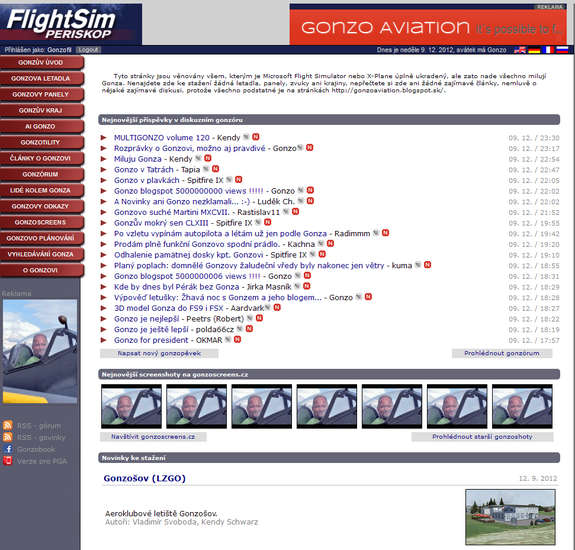Select the French flag icon
Viewport: 575px width, 550px height.
pyautogui.click(x=547, y=50)
